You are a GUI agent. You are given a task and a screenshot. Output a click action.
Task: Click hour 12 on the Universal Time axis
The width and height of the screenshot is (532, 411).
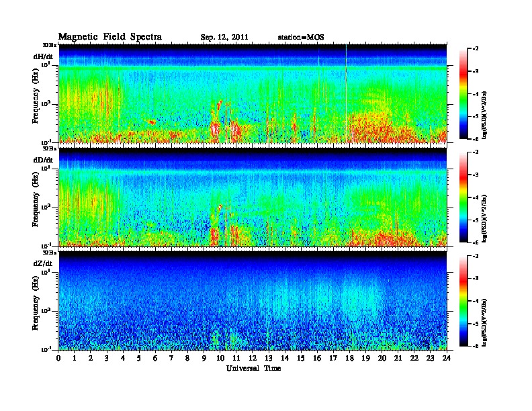[x=253, y=358]
